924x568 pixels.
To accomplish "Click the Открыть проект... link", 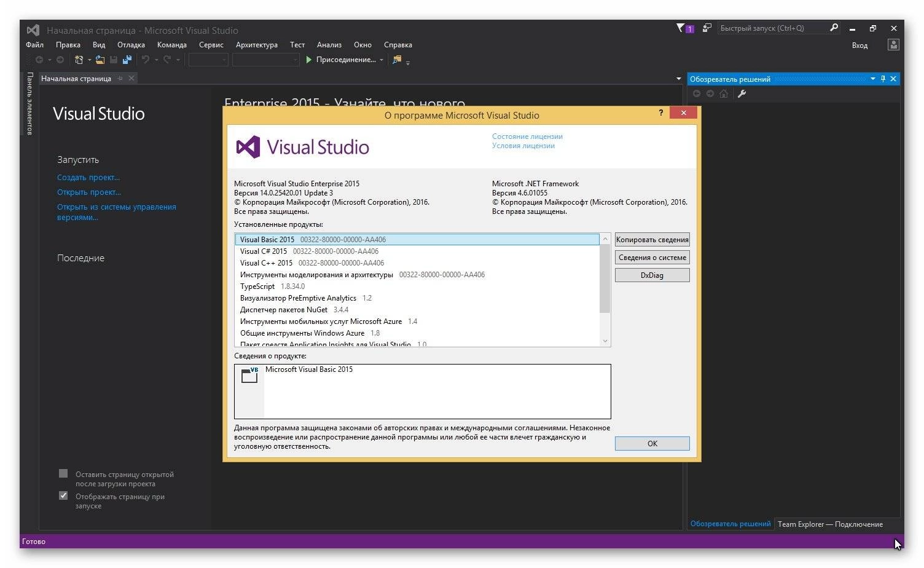I will 89,192.
